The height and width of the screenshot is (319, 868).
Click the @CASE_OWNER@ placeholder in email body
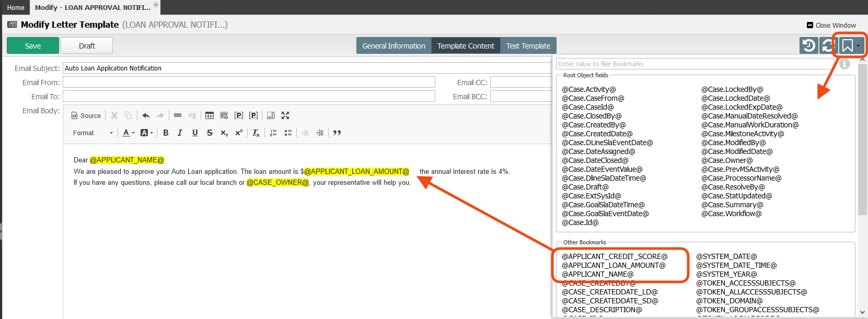click(x=277, y=182)
